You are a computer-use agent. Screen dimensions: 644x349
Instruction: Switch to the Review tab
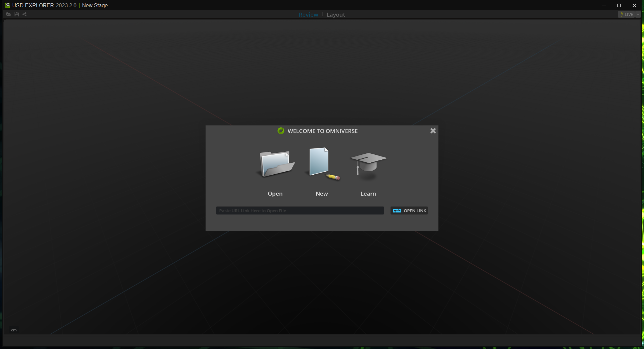tap(308, 15)
